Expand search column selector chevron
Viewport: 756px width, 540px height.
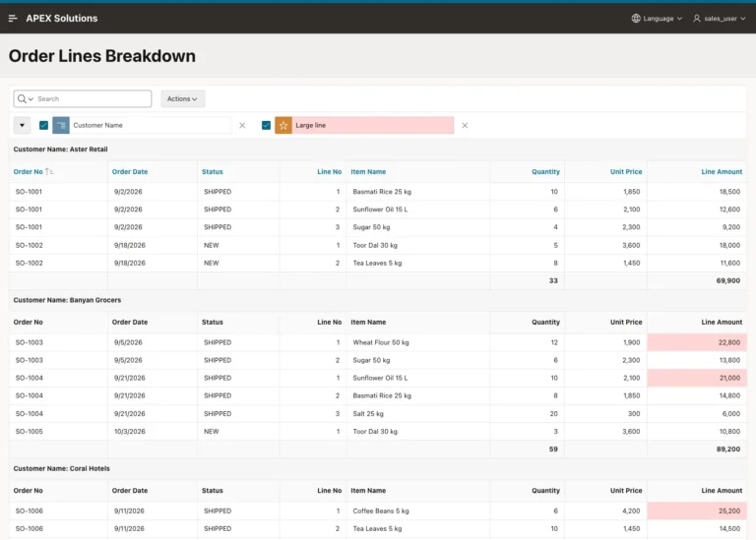click(x=31, y=99)
